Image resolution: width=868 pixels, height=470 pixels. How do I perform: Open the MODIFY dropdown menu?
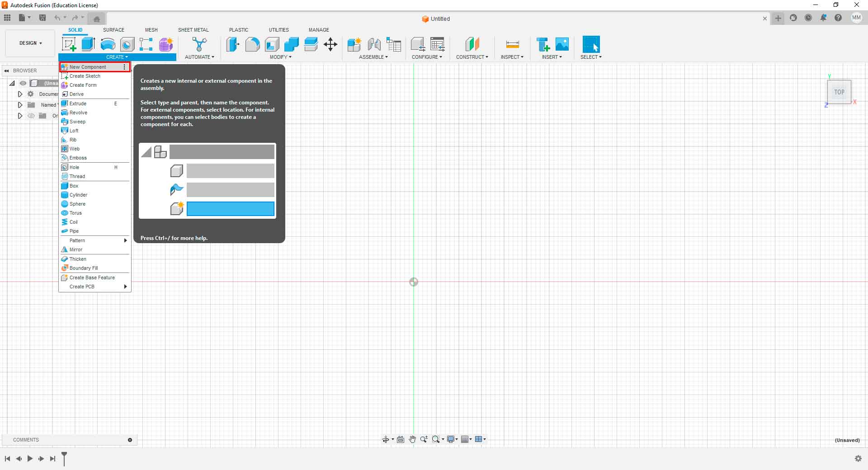coord(281,57)
